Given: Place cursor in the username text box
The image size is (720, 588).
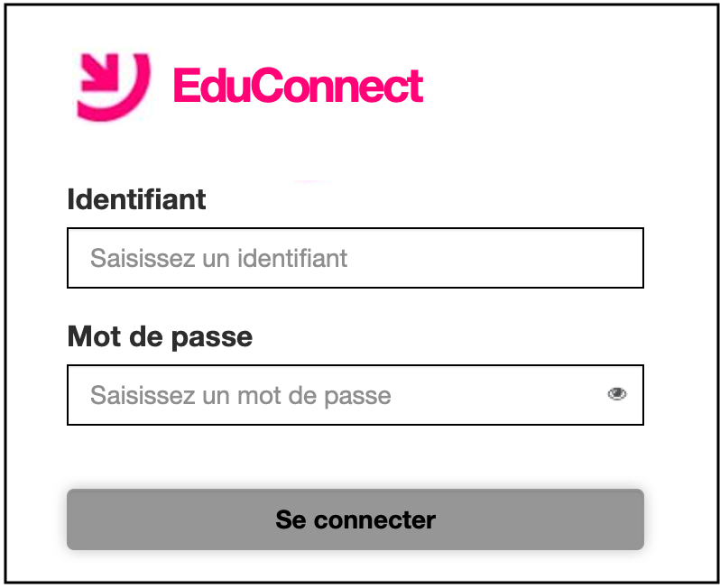Looking at the screenshot, I should point(355,258).
